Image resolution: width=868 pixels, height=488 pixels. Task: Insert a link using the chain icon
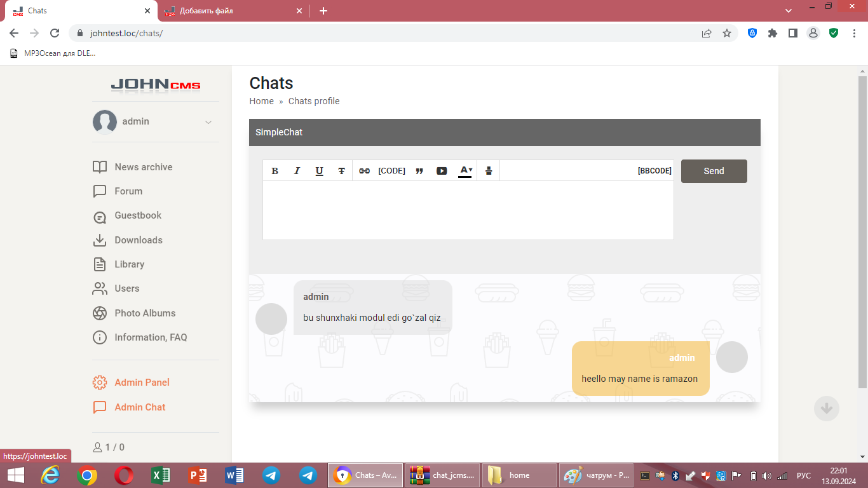coord(364,171)
